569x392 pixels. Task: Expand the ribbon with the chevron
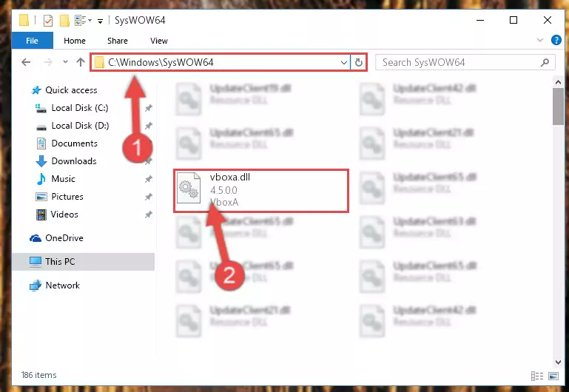[x=540, y=40]
